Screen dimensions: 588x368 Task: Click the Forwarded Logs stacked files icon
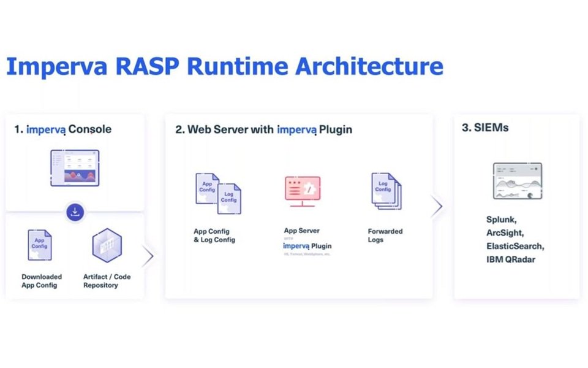click(x=385, y=191)
